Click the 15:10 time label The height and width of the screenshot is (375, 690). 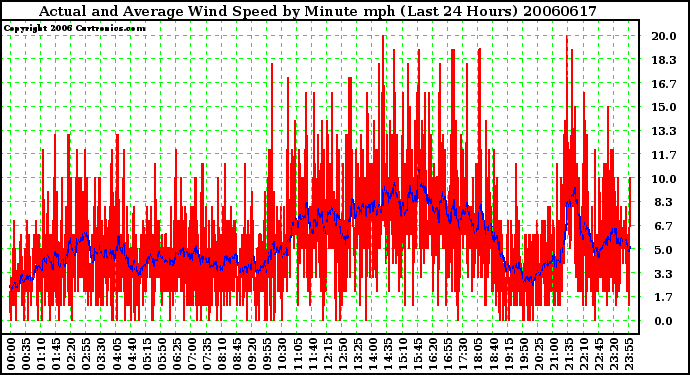click(403, 354)
